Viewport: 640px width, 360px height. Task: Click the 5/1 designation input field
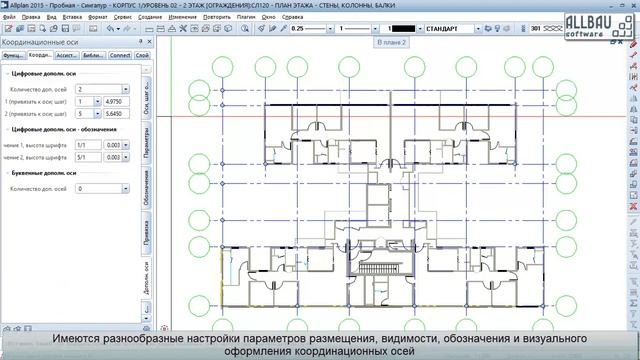click(88, 157)
